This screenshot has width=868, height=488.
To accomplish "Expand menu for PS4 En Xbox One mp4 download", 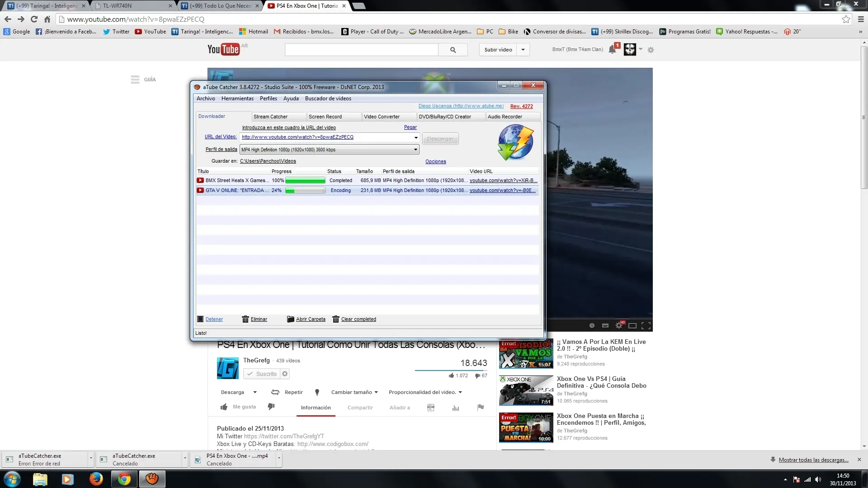I will pyautogui.click(x=279, y=458).
